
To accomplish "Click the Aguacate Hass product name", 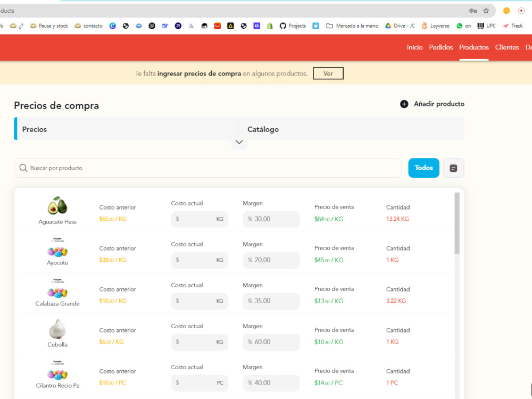I will coord(57,222).
